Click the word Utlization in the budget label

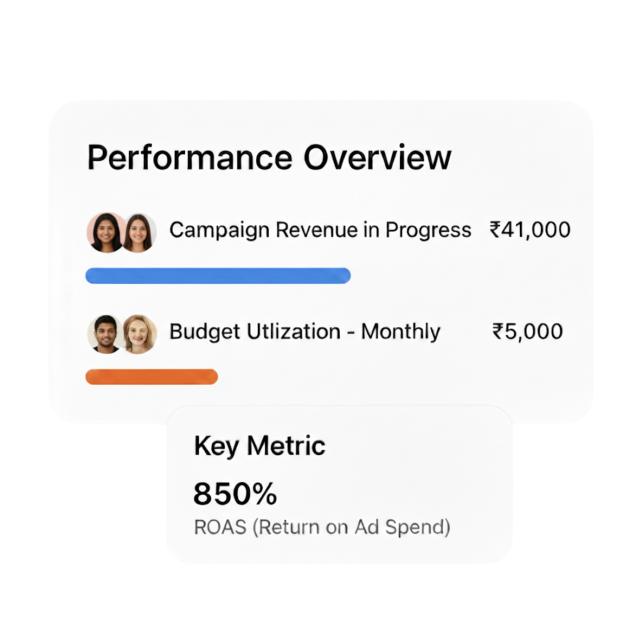coord(286,331)
